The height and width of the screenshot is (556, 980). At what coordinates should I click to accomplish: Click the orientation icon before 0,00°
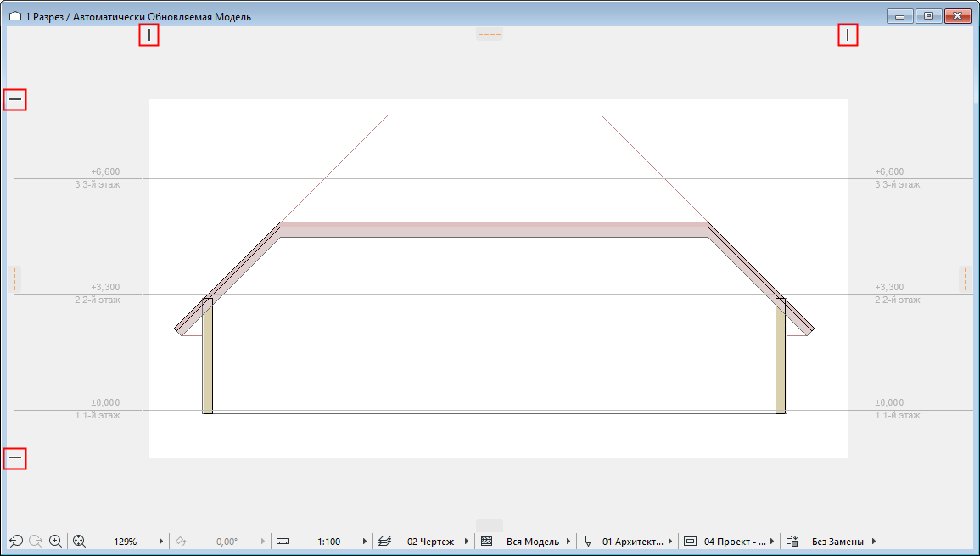click(x=182, y=541)
